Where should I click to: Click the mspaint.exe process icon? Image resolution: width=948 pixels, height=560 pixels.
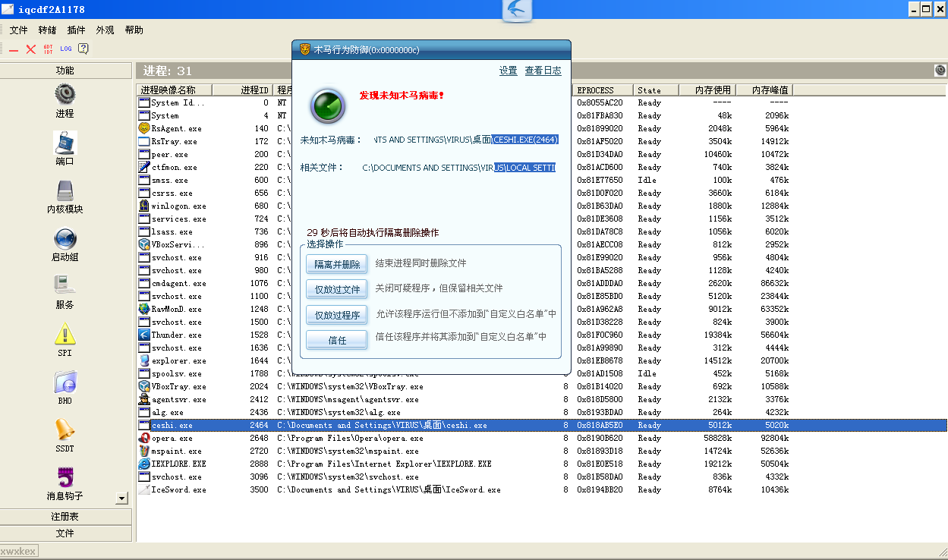click(x=144, y=451)
